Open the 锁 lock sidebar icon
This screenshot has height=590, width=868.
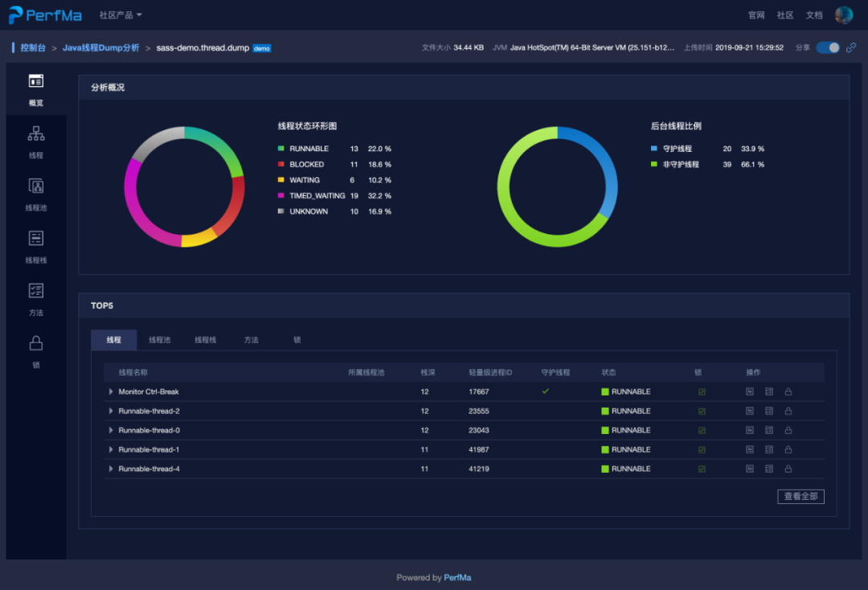tap(36, 343)
